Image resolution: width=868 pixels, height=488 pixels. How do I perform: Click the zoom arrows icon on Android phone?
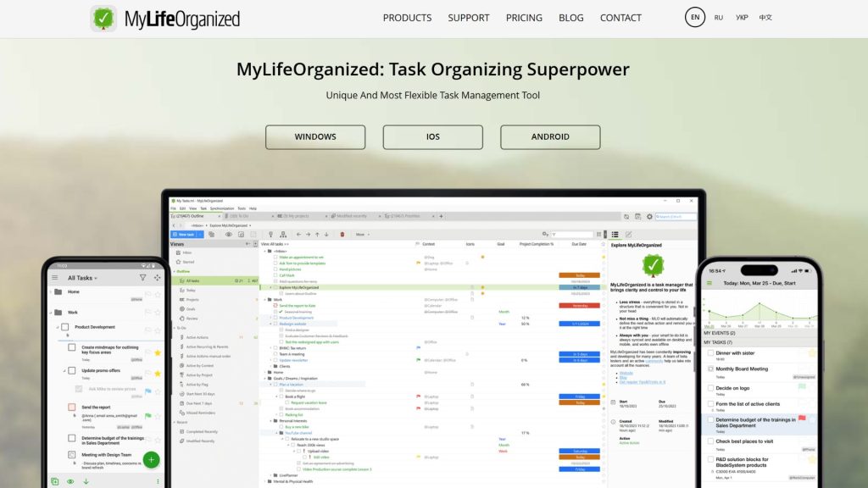157,278
